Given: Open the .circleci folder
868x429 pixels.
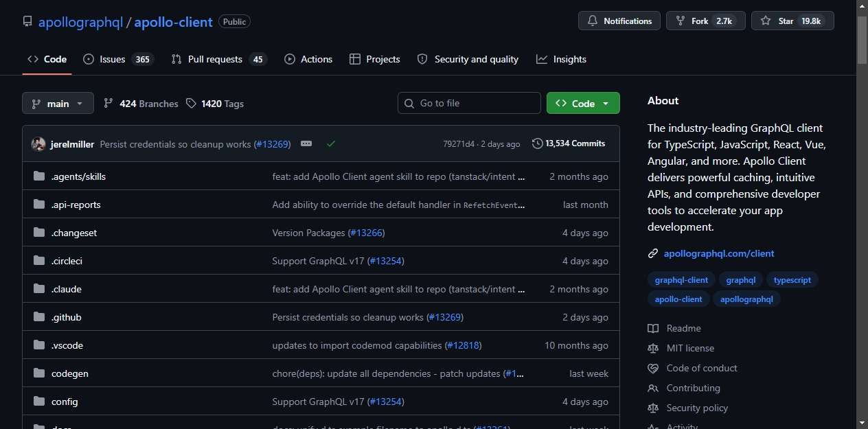Looking at the screenshot, I should pyautogui.click(x=67, y=261).
